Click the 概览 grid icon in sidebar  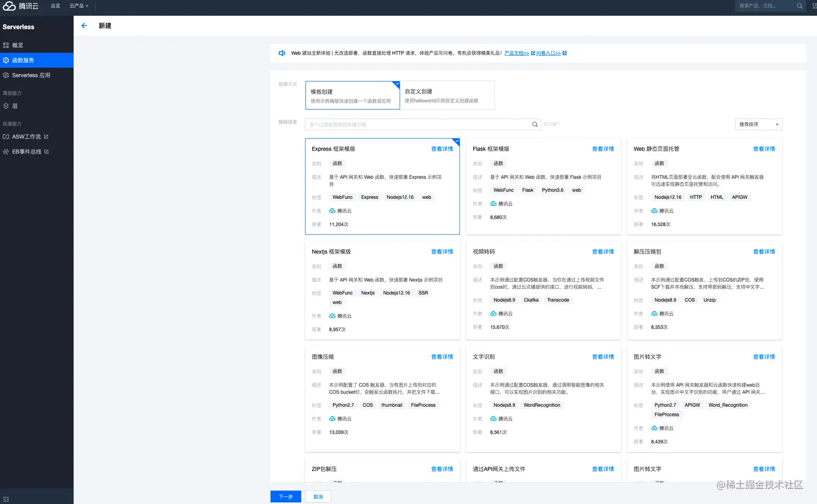coord(6,45)
